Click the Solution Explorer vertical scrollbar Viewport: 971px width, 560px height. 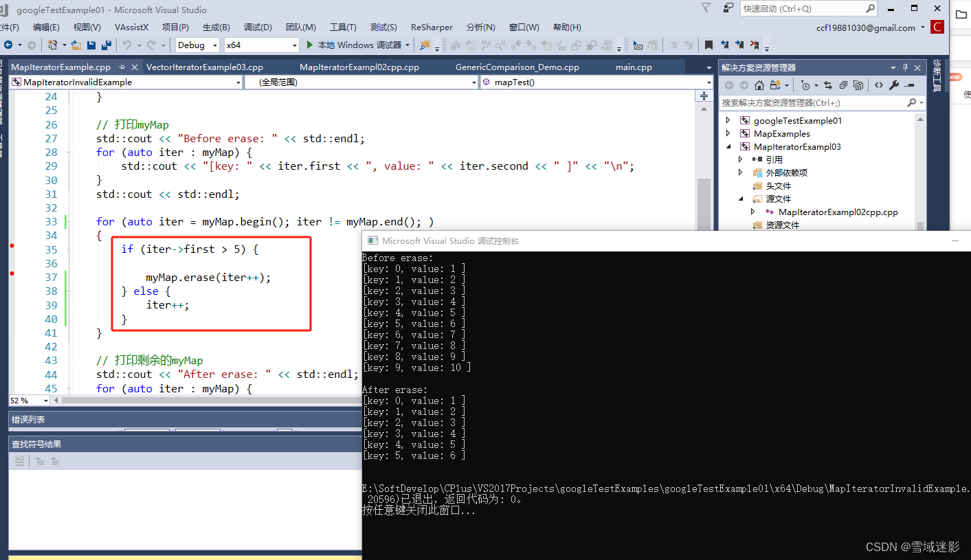[921, 172]
